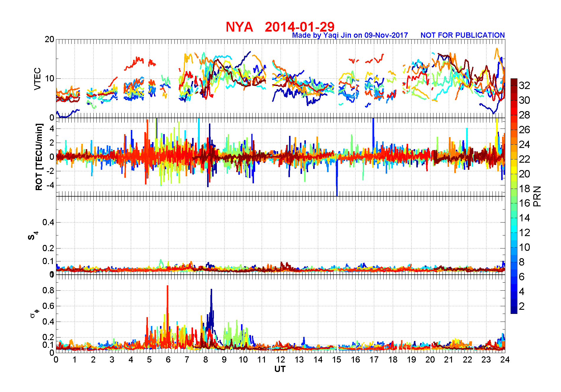This screenshot has width=561, height=392.
Task: Click the "ROT [TECU/min]" axis label
Action: [x=39, y=157]
